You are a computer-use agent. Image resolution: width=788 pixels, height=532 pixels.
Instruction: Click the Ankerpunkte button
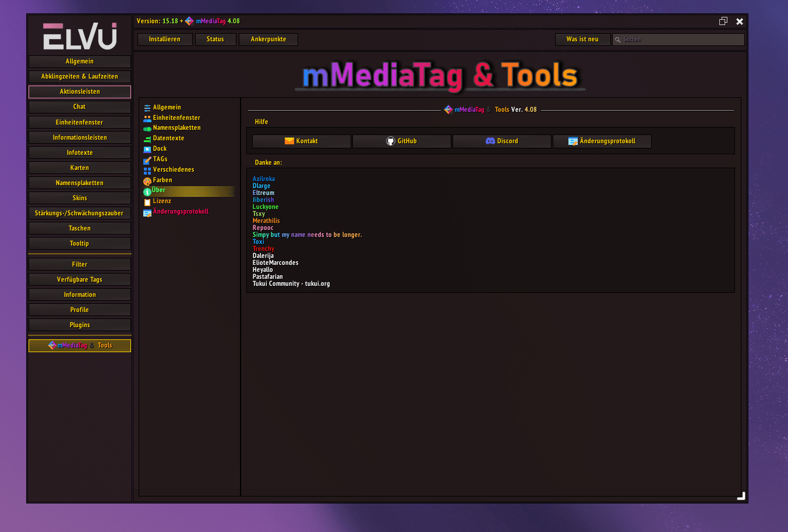[x=268, y=40]
